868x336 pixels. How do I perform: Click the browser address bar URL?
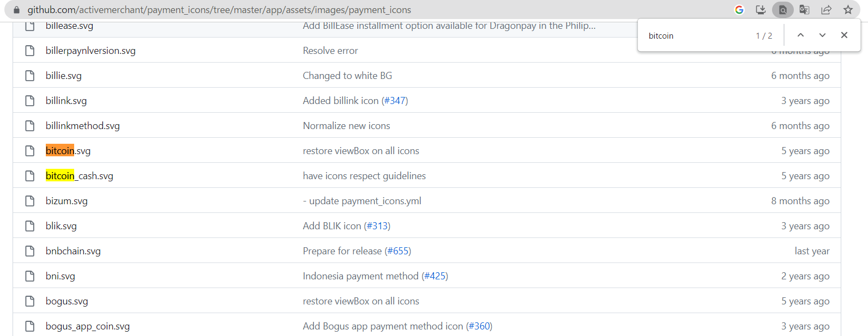(219, 10)
